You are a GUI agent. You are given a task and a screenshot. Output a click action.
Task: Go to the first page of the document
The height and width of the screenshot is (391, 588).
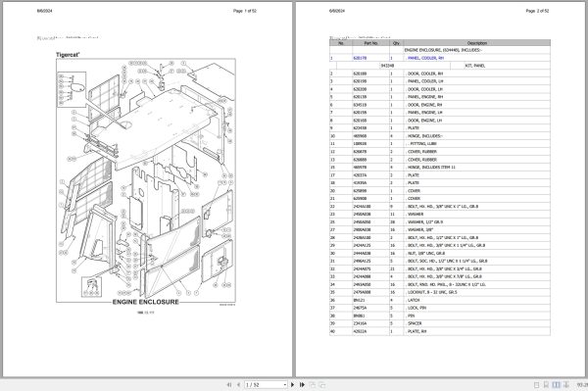pyautogui.click(x=229, y=384)
